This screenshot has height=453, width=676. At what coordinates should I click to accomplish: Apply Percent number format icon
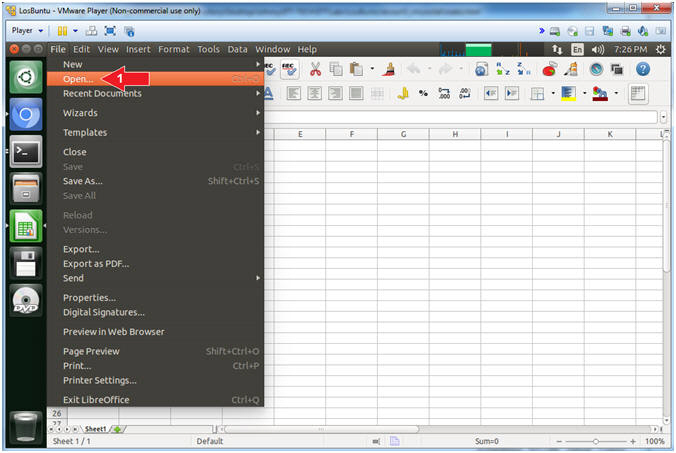pos(423,93)
